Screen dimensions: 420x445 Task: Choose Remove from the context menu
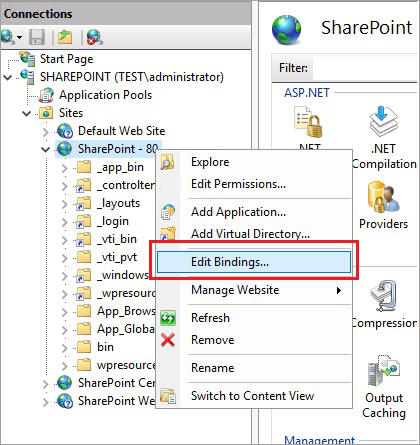[254, 340]
